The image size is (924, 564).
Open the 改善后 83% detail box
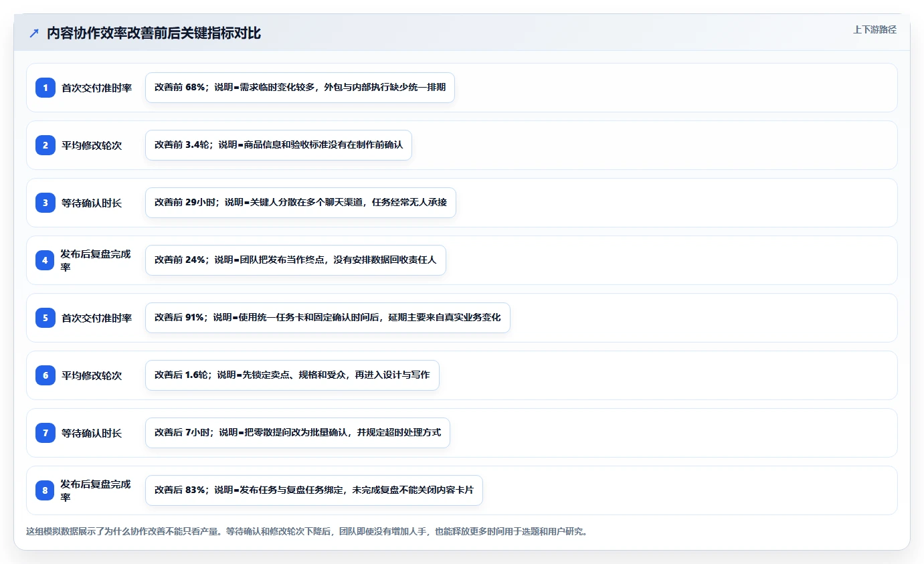314,490
